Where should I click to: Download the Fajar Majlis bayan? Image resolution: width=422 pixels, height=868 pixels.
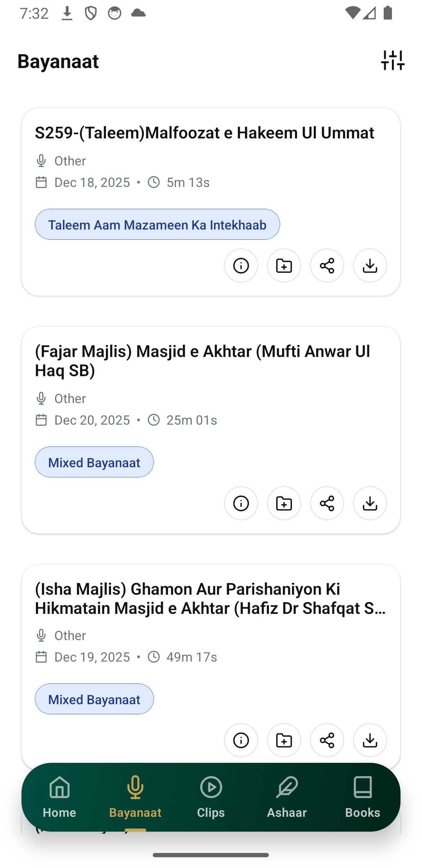tap(370, 503)
